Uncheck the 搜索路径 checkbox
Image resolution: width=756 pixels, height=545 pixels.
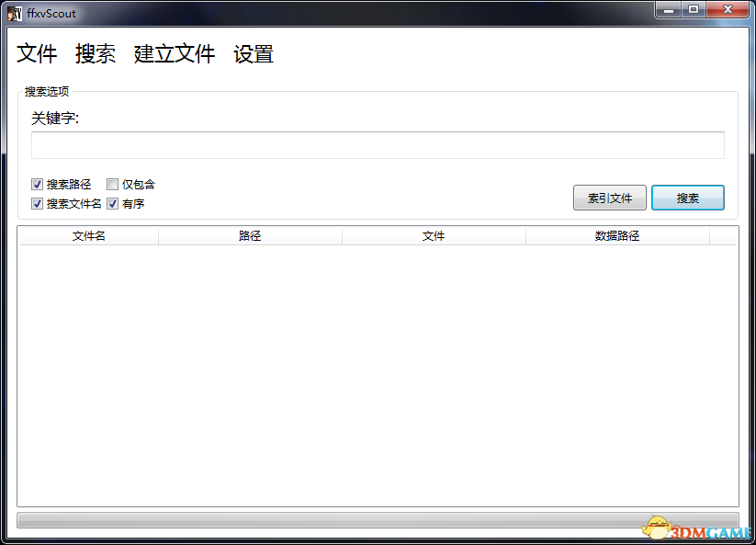pos(38,185)
